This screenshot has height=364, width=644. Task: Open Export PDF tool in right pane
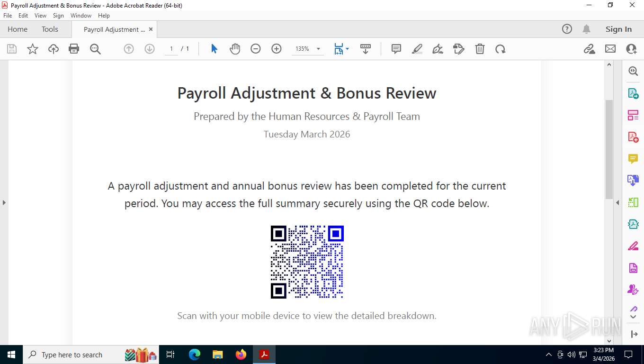tap(633, 93)
